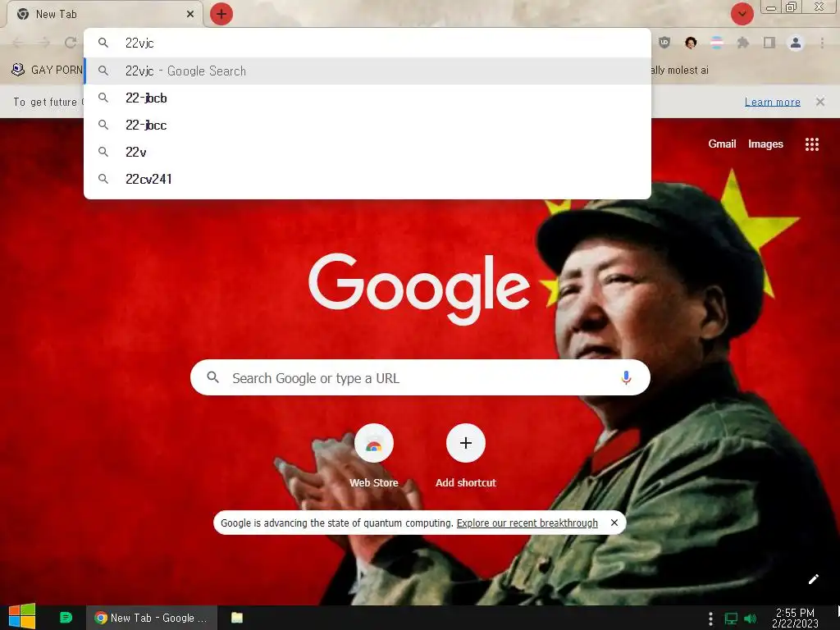Go back with the browser back arrow
840x630 pixels.
18,43
